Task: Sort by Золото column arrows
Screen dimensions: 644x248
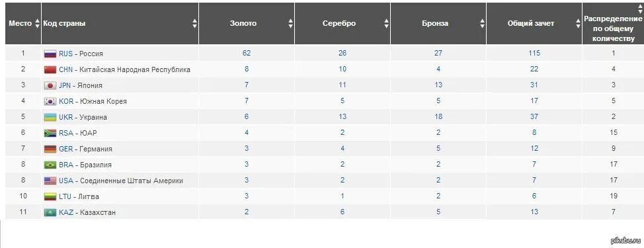Action: (291, 23)
